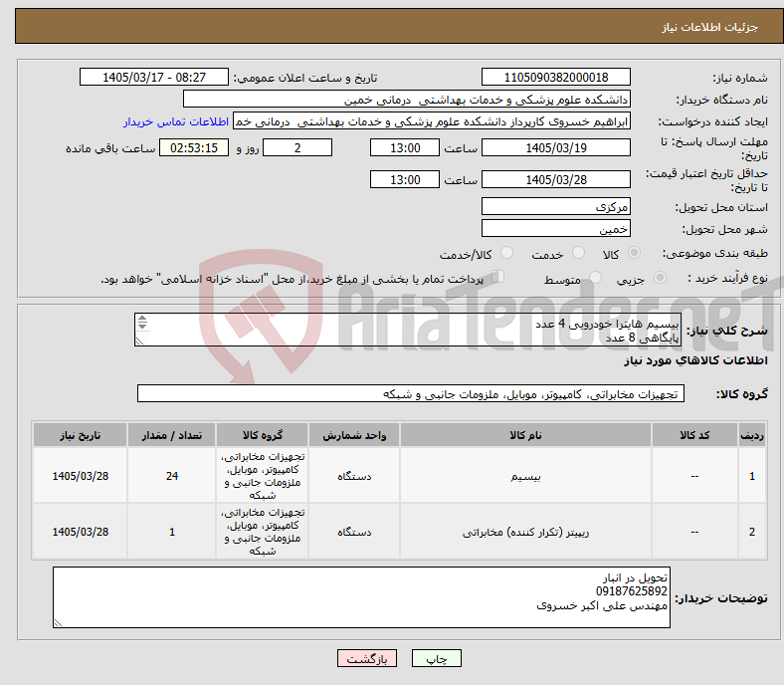Click the buyer notes text area

coord(361,597)
